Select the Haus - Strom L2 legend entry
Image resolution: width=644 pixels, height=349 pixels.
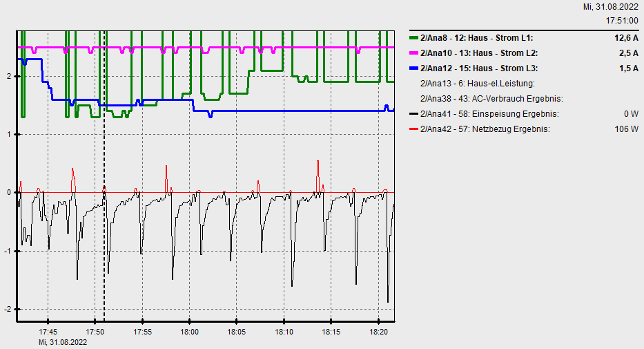pyautogui.click(x=479, y=53)
